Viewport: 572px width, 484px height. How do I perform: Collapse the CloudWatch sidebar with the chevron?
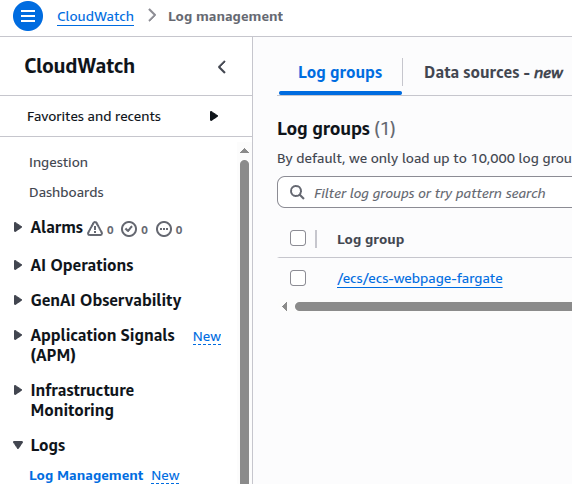[x=222, y=67]
